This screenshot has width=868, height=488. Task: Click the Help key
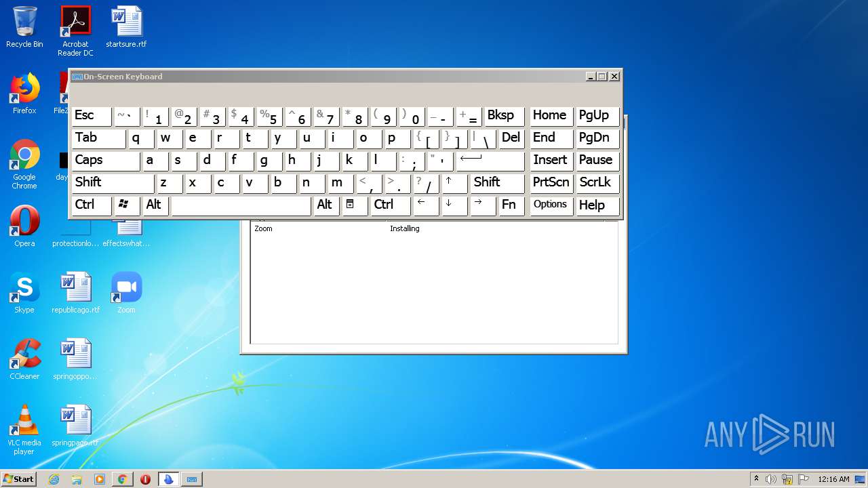597,205
